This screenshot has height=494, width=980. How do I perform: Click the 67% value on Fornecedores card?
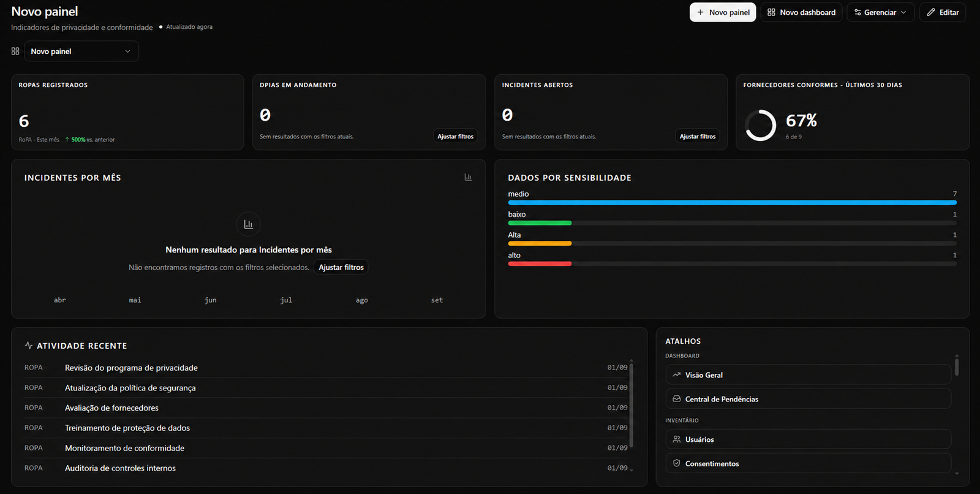point(801,120)
